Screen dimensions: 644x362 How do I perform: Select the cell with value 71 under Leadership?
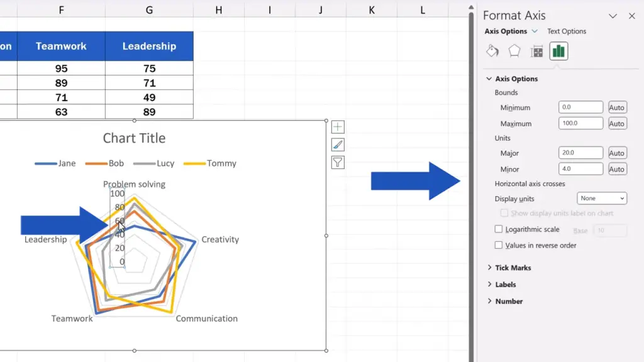click(x=149, y=83)
